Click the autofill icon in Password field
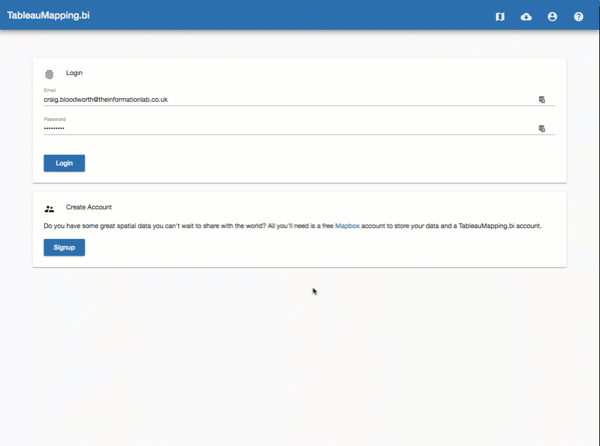This screenshot has height=446, width=600. (542, 129)
